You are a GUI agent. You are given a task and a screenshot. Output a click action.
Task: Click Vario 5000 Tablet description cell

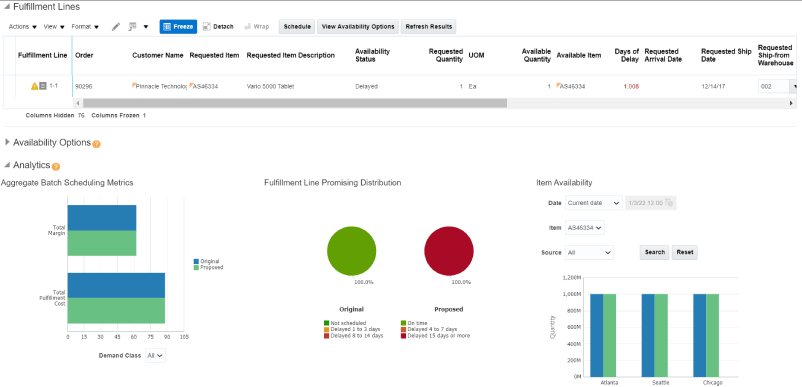270,86
